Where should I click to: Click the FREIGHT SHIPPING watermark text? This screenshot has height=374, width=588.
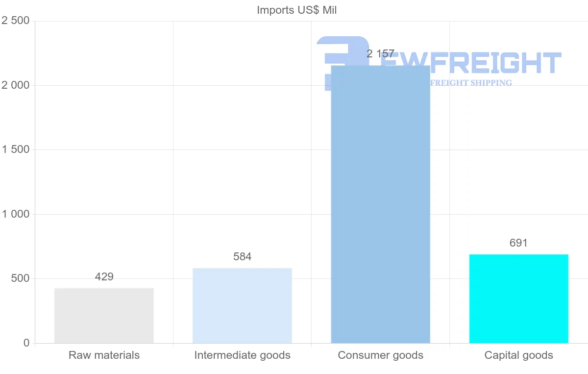470,83
